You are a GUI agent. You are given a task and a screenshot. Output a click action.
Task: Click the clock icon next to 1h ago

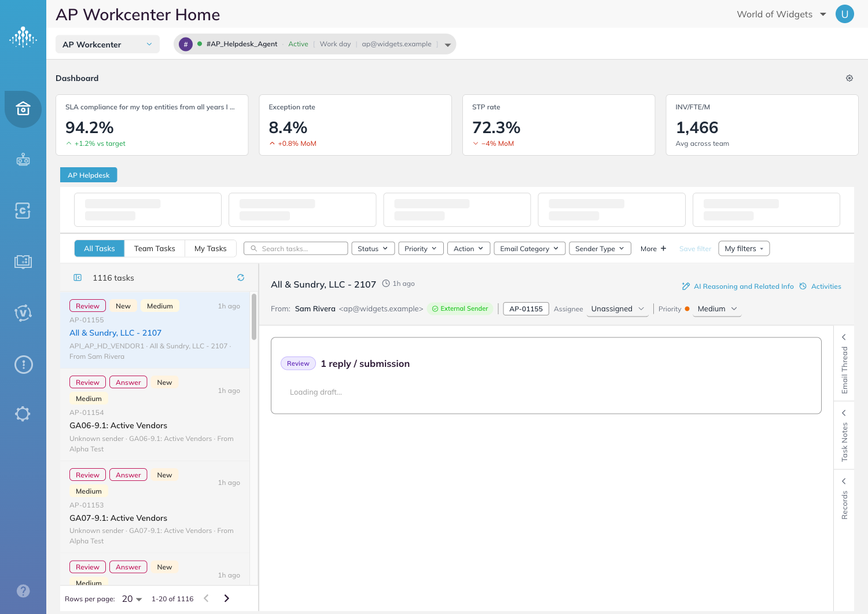386,284
